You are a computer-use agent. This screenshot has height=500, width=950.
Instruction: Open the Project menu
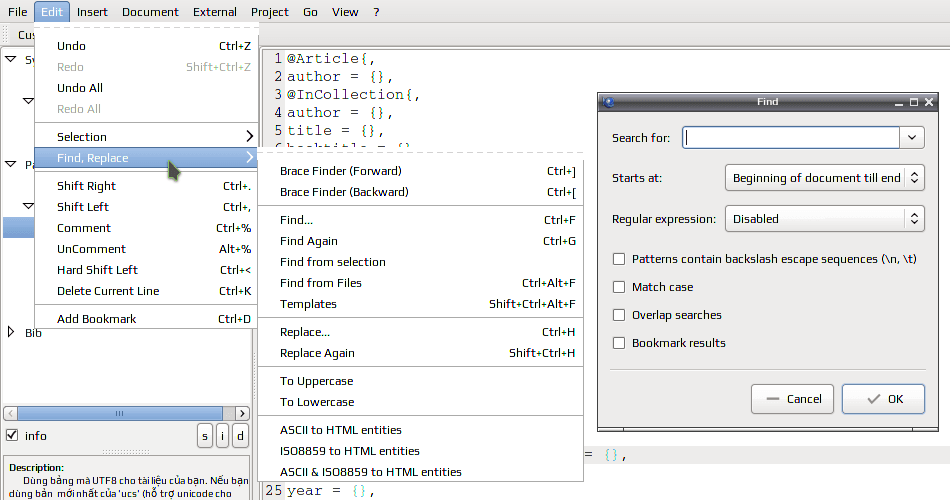coord(270,12)
